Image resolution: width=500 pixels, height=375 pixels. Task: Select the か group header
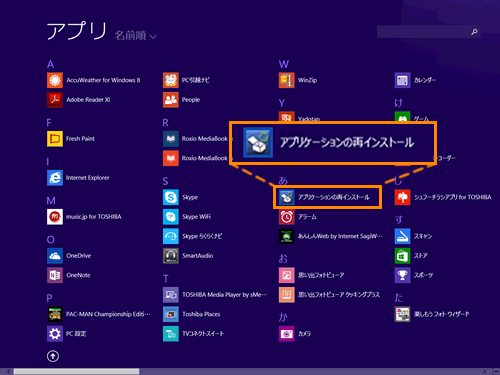[x=283, y=317]
